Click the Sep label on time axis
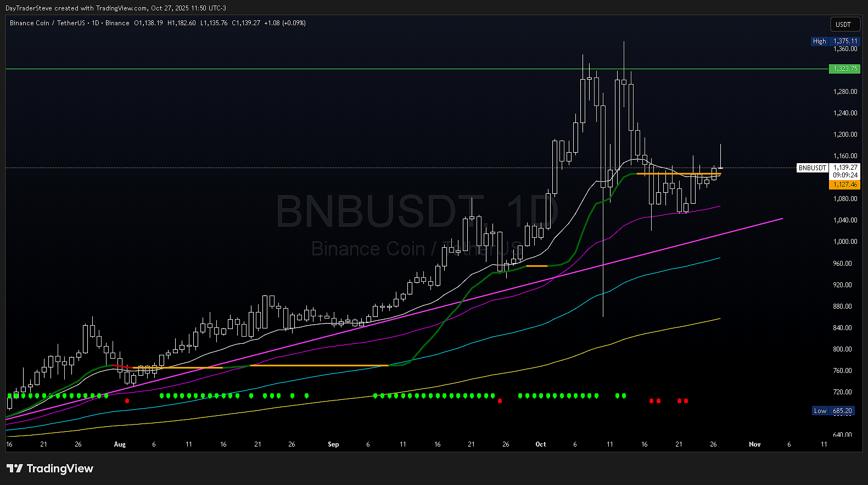 click(x=333, y=444)
